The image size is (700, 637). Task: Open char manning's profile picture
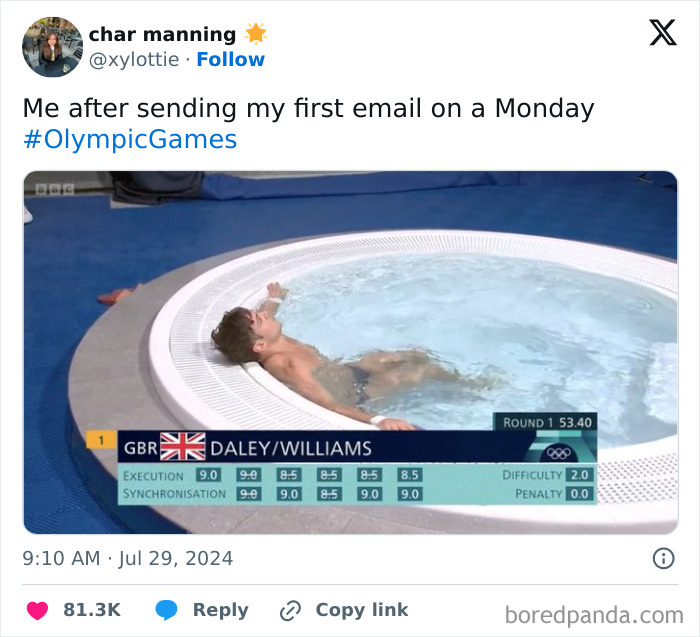[52, 47]
